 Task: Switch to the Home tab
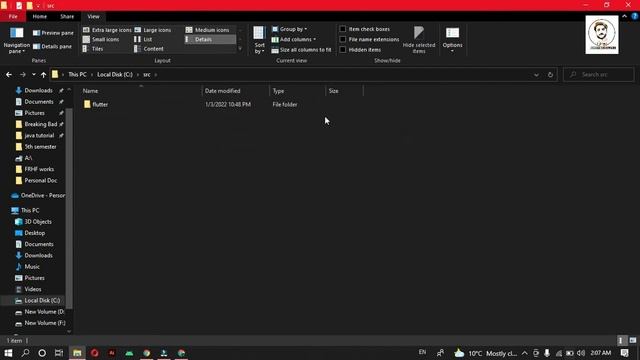pos(40,16)
